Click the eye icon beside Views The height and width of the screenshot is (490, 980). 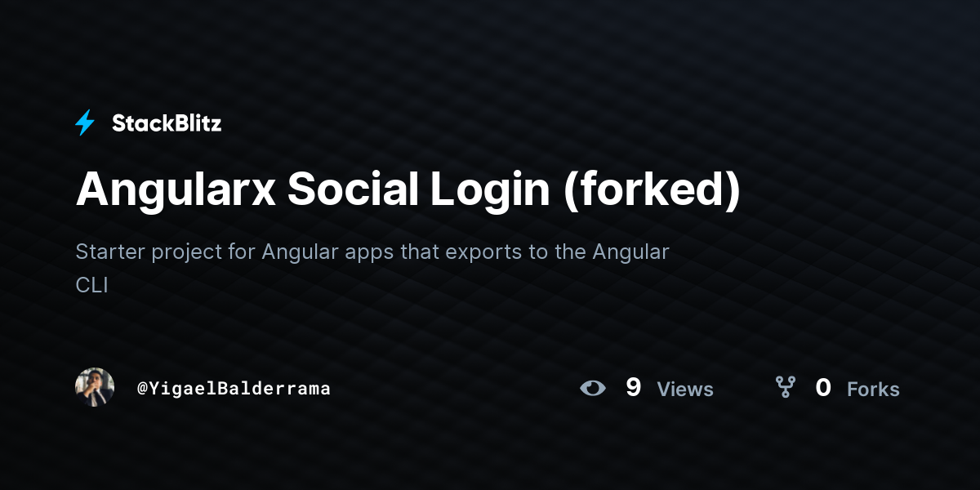(593, 388)
